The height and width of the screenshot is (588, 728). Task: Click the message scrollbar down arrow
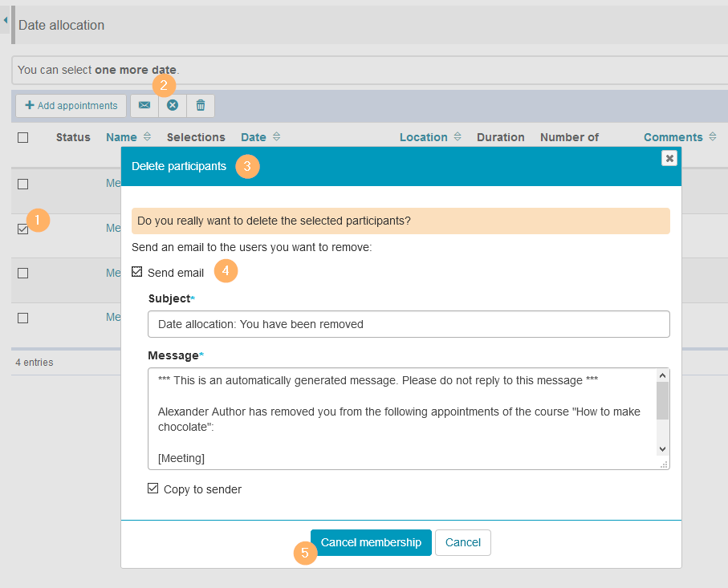pyautogui.click(x=662, y=449)
